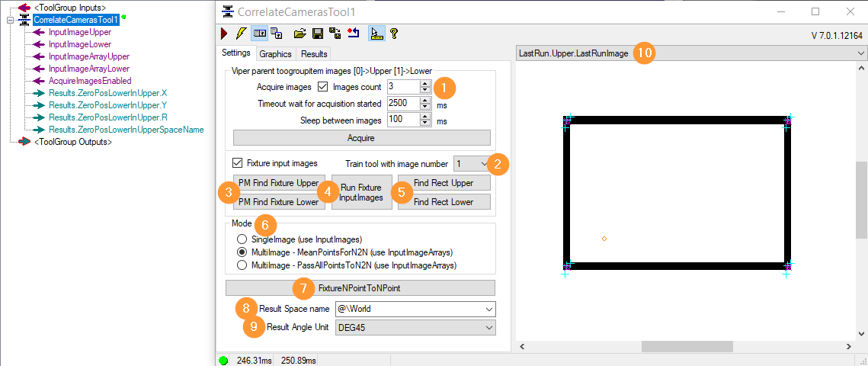Click the vertical scrollbar thumb of image view
868x366 pixels.
861,200
